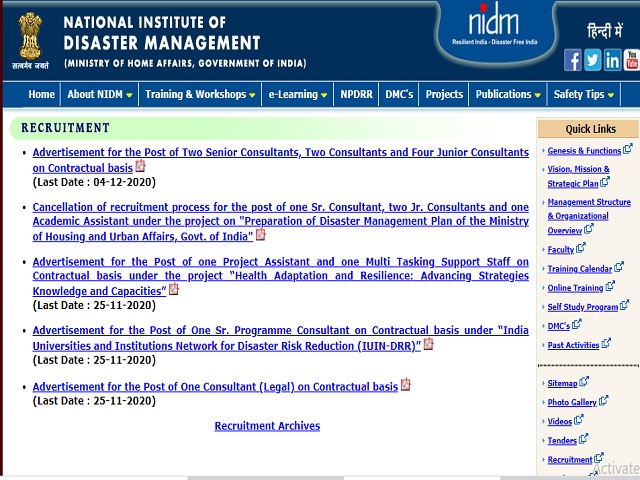The width and height of the screenshot is (640, 480).
Task: Open PDF icon for Sr. Programme Consultant advertisement
Action: [429, 344]
